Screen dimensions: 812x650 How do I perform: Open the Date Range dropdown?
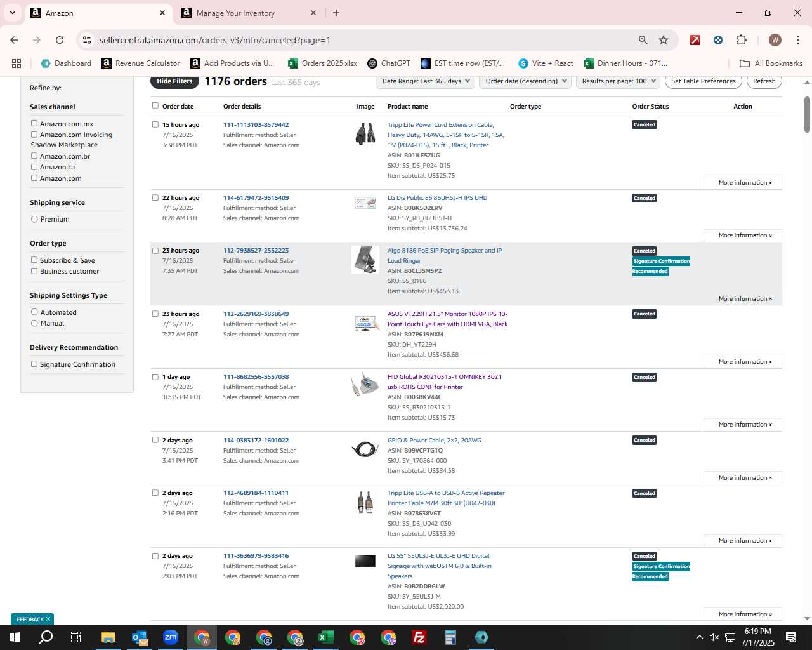[426, 81]
